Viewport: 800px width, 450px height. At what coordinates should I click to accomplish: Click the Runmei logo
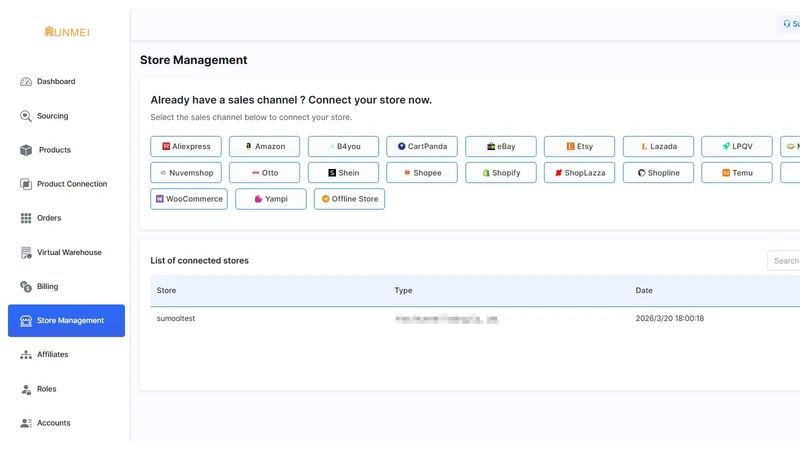67,32
